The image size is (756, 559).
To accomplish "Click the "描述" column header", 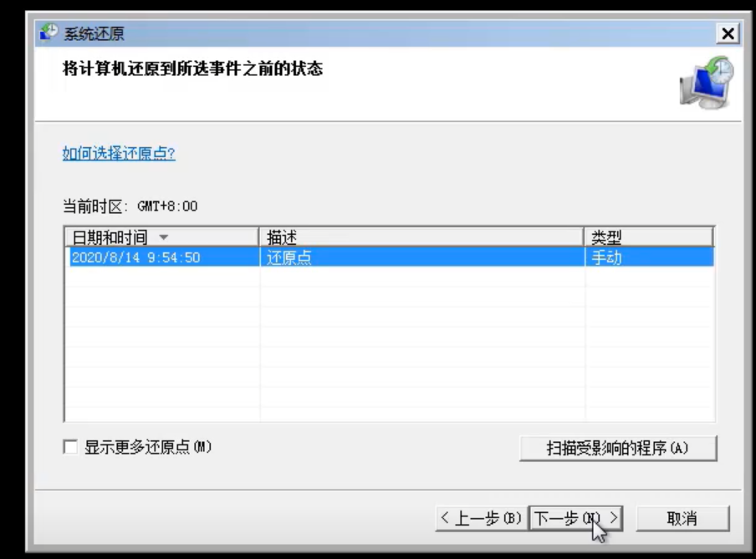I will (x=282, y=236).
